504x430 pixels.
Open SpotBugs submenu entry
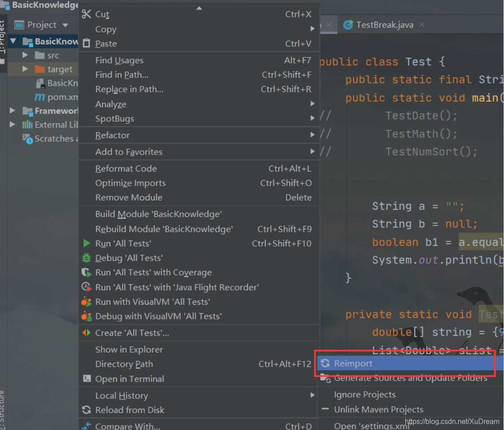pyautogui.click(x=199, y=119)
